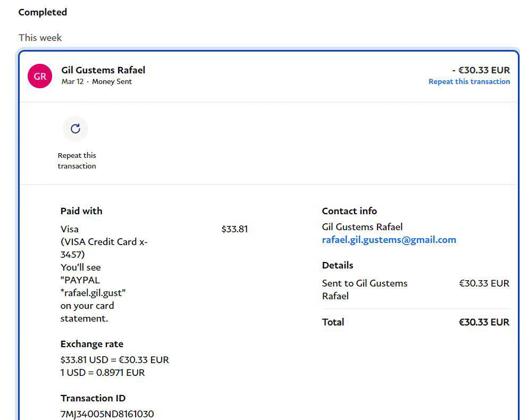Select the VISA Credit Card x-3457 text
Image resolution: width=520 pixels, height=420 pixels.
tap(104, 248)
